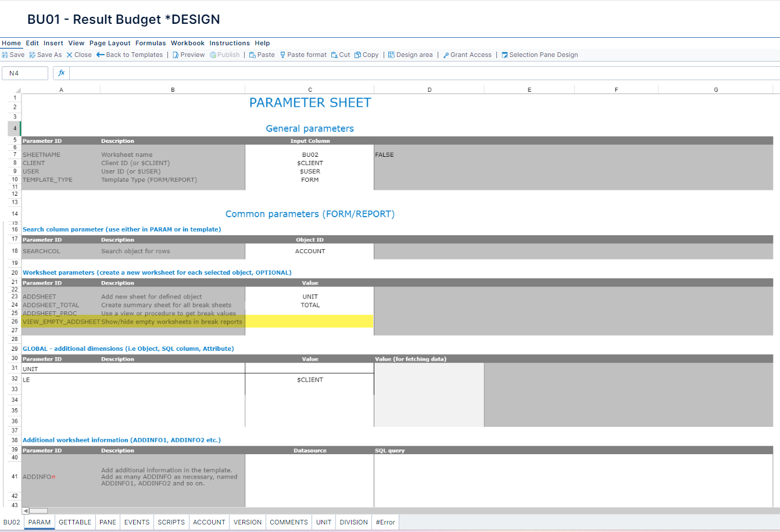
Task: Open the #Error sheet tab
Action: tap(385, 522)
